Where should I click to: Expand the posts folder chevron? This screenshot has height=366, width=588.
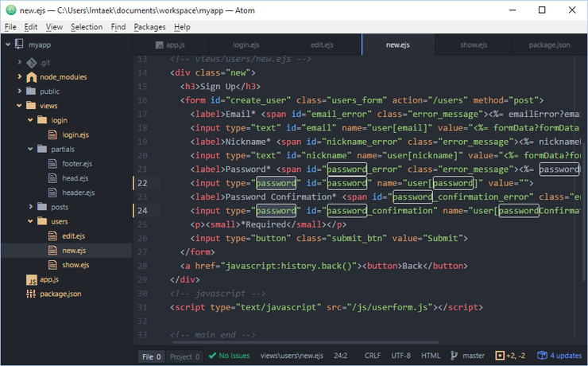(x=31, y=206)
